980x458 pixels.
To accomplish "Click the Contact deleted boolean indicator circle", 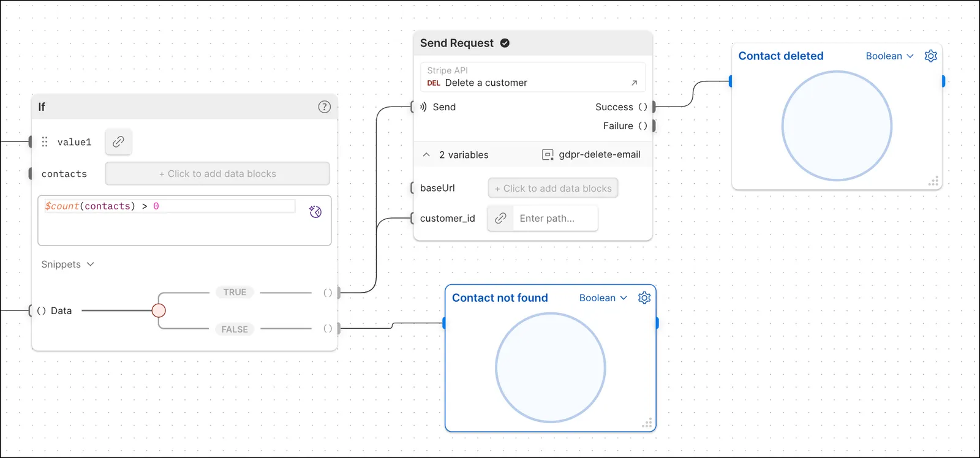I will 837,126.
